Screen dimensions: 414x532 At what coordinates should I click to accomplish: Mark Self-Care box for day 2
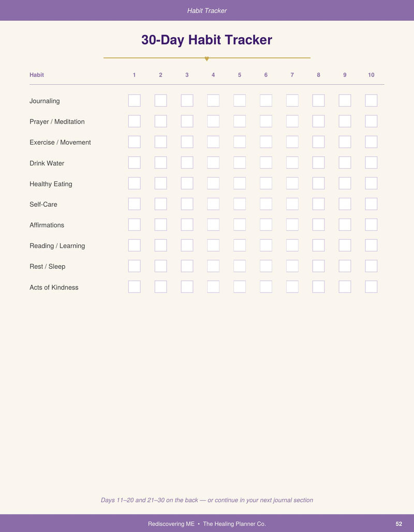(x=160, y=204)
